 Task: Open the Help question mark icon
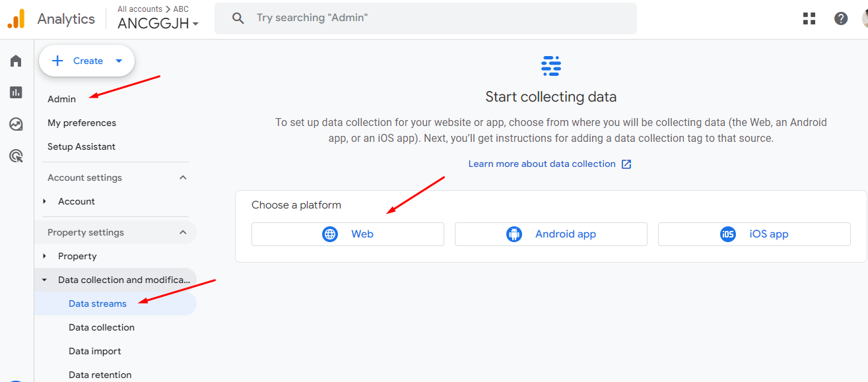(x=841, y=18)
